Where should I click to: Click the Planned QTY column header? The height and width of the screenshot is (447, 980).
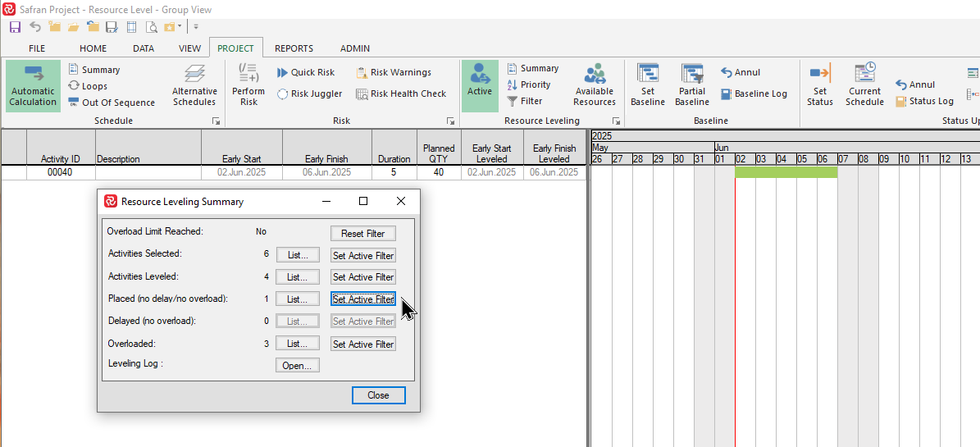pyautogui.click(x=439, y=148)
